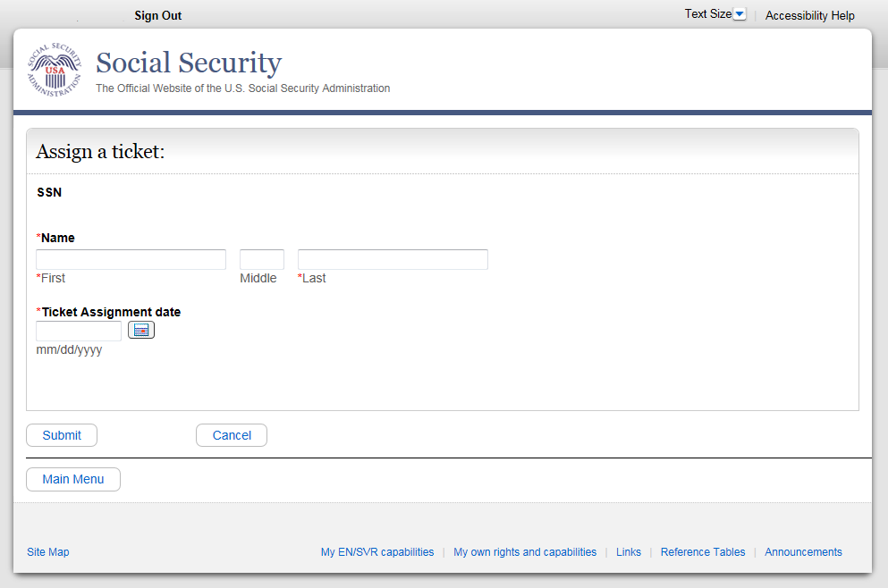The image size is (888, 588).
Task: Open Reference Tables in the footer
Action: [x=703, y=552]
